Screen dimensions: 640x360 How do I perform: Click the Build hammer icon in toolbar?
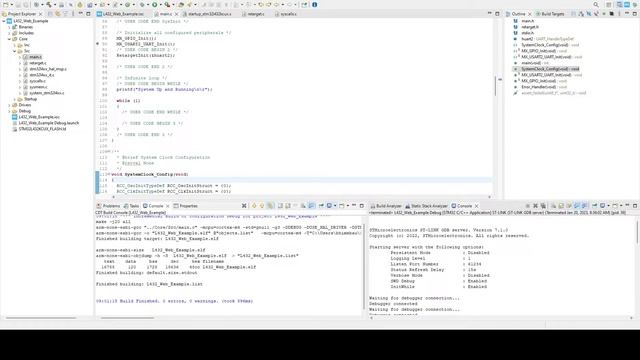click(x=48, y=5)
